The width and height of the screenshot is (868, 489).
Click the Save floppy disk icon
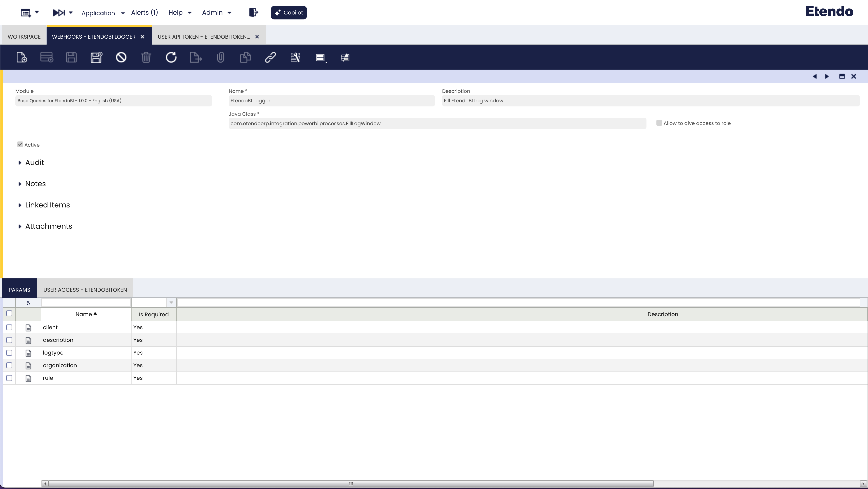[71, 57]
